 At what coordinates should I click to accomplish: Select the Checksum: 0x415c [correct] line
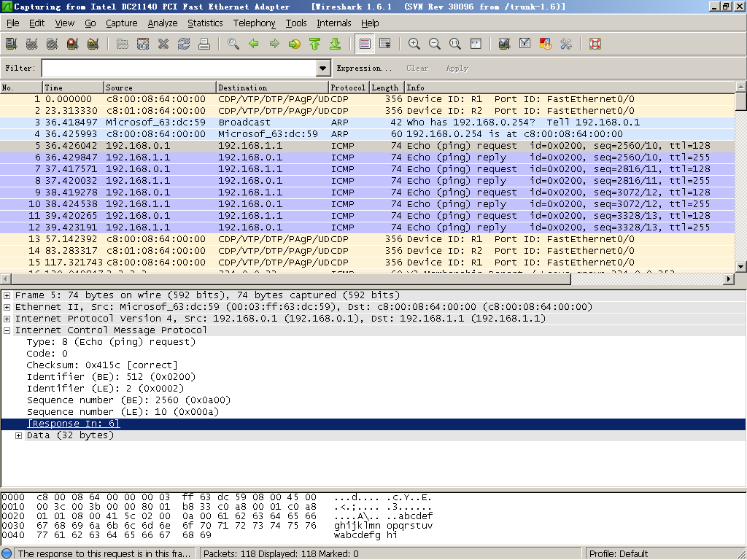(x=102, y=365)
